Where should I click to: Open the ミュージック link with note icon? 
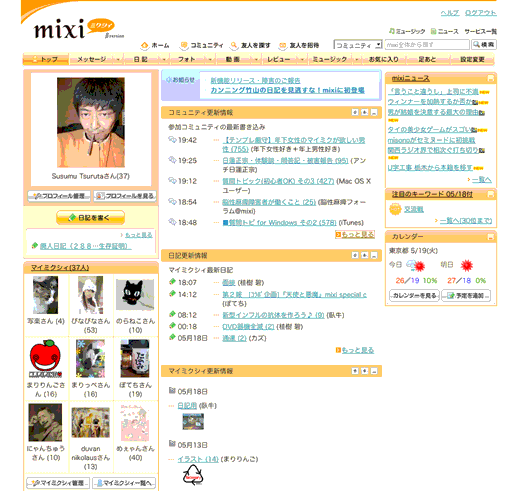coord(407,31)
